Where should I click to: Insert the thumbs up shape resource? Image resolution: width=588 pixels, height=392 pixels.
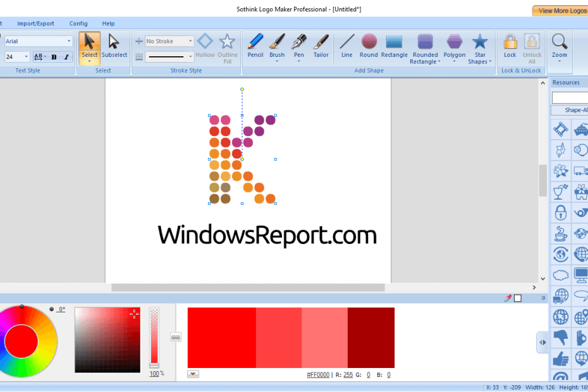pyautogui.click(x=561, y=358)
